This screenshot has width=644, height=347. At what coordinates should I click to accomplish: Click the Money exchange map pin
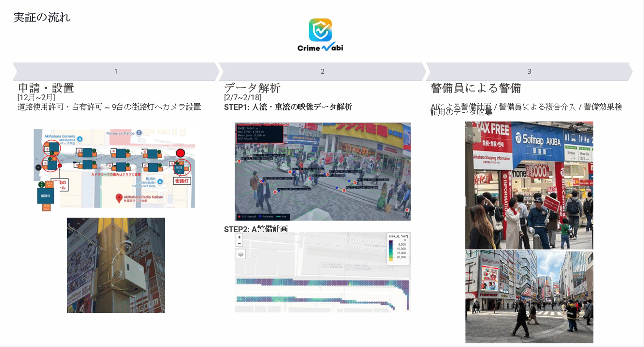point(139,133)
